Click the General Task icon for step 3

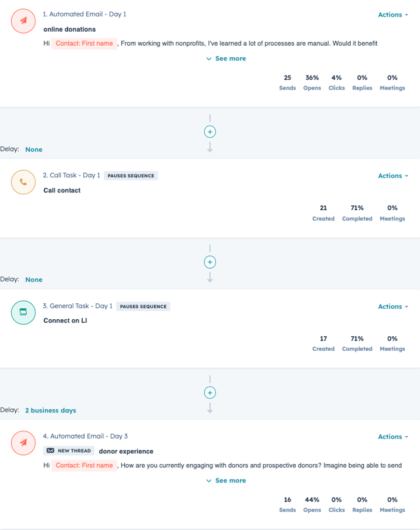pyautogui.click(x=23, y=313)
